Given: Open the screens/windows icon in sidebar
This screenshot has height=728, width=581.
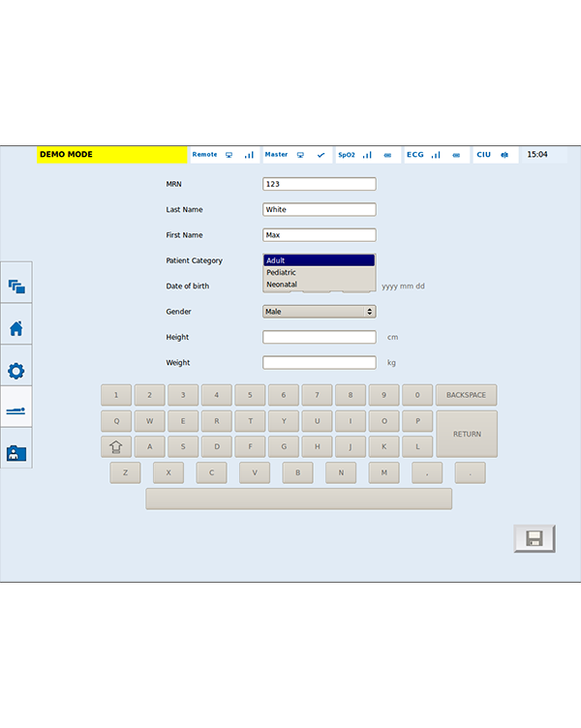Looking at the screenshot, I should pyautogui.click(x=15, y=287).
